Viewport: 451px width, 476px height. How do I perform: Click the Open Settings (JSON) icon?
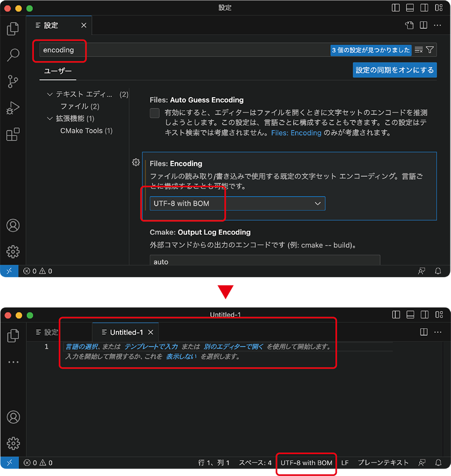point(409,25)
